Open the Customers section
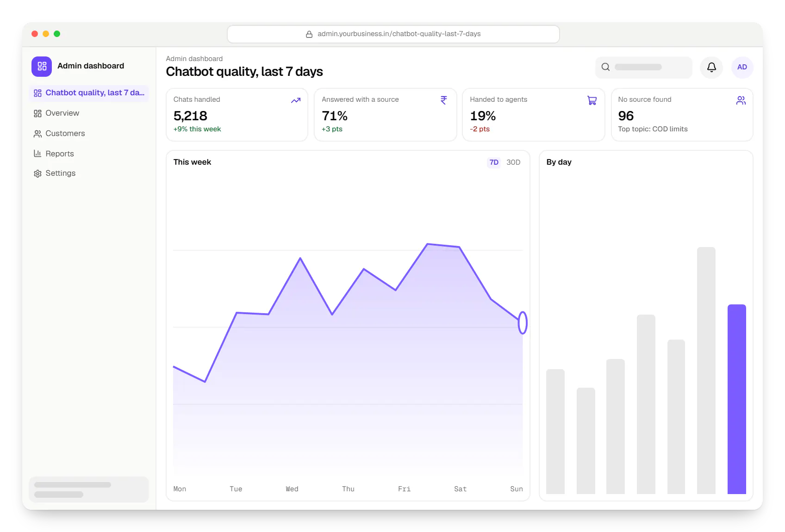785x532 pixels. coord(89,134)
